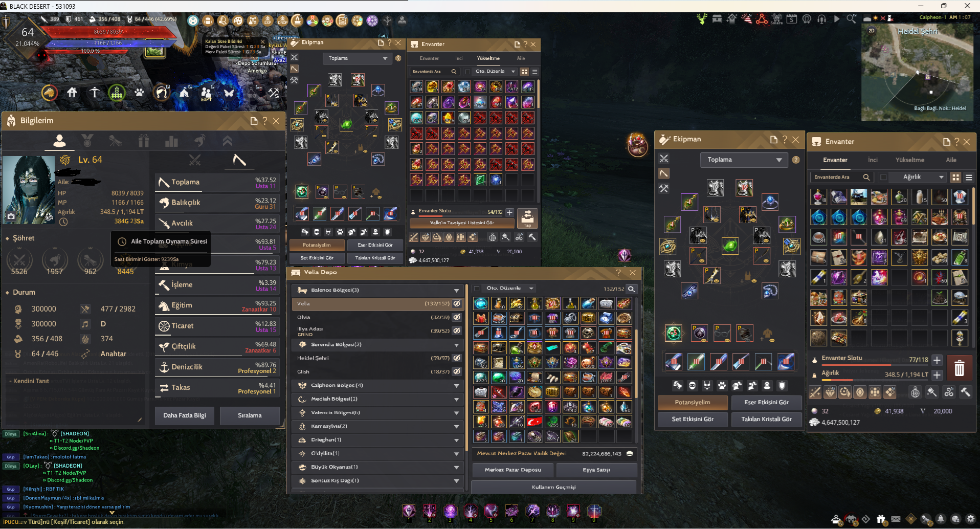Click the butterfly icon in the ring menu row
Image resolution: width=980 pixels, height=529 pixels.
[229, 93]
